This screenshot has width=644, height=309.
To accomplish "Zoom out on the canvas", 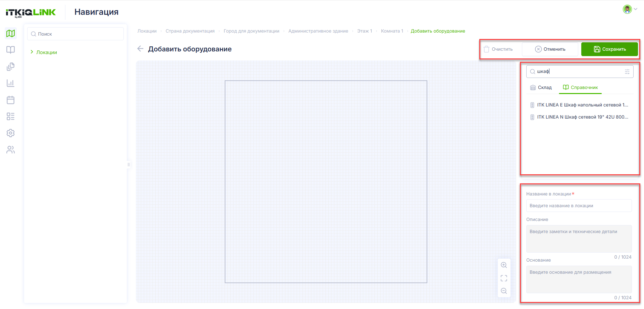I will tap(504, 291).
